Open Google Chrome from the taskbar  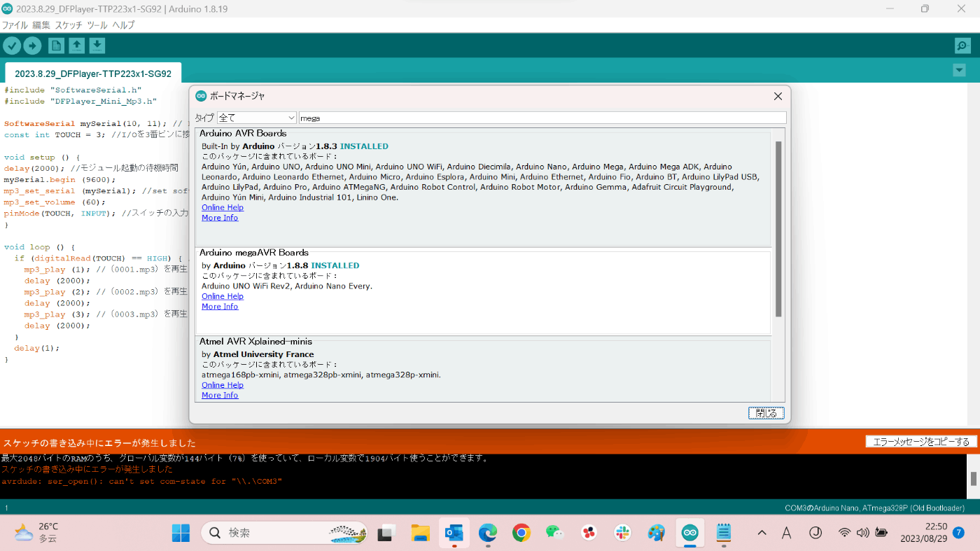click(x=521, y=533)
